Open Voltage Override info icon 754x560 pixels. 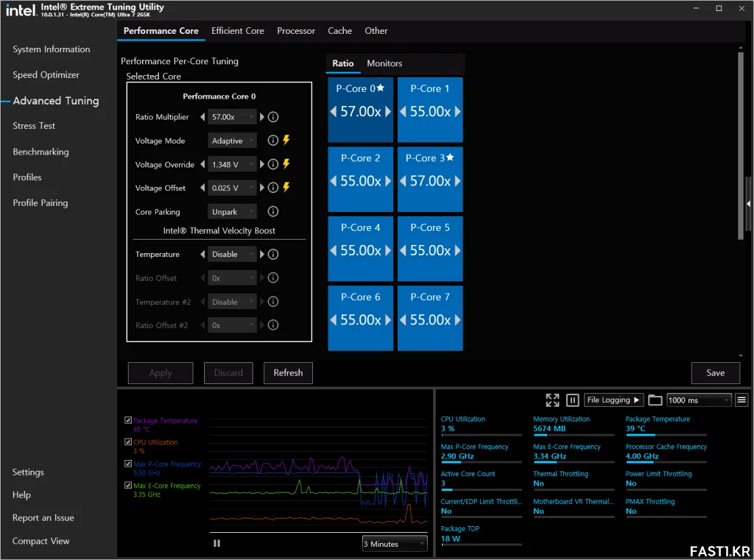273,164
